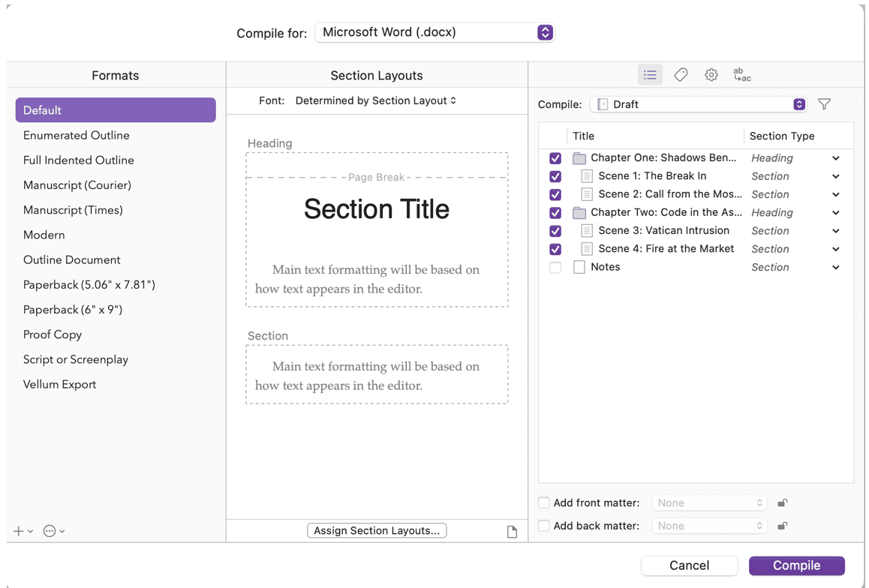The width and height of the screenshot is (869, 588).
Task: Open the Compile Draft folder dropdown
Action: pos(699,104)
